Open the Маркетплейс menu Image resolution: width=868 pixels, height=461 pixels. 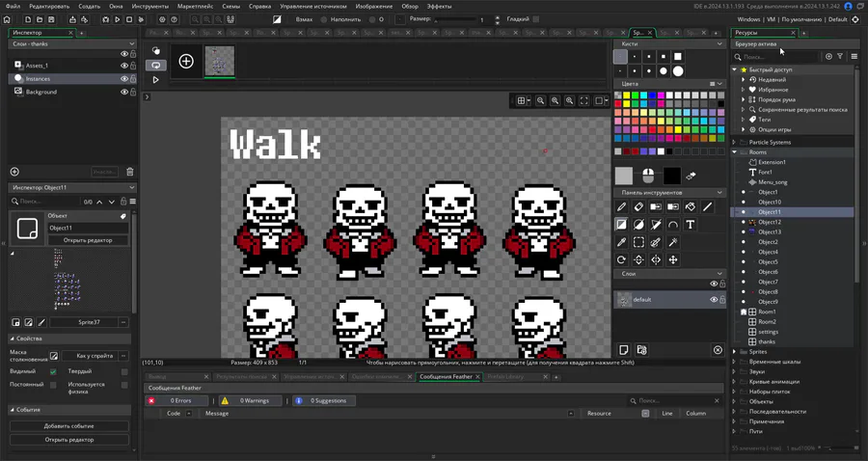click(196, 6)
